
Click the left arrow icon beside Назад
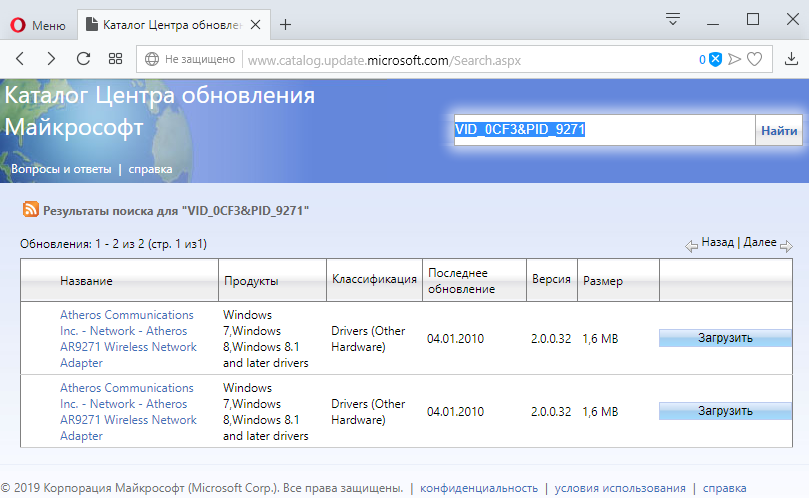(x=691, y=246)
